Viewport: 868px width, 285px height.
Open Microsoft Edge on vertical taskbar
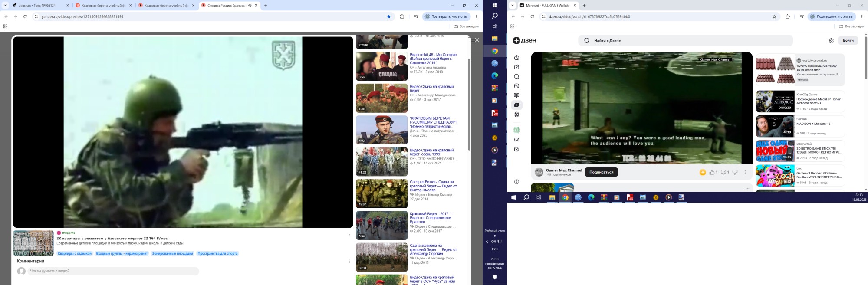coord(494,75)
